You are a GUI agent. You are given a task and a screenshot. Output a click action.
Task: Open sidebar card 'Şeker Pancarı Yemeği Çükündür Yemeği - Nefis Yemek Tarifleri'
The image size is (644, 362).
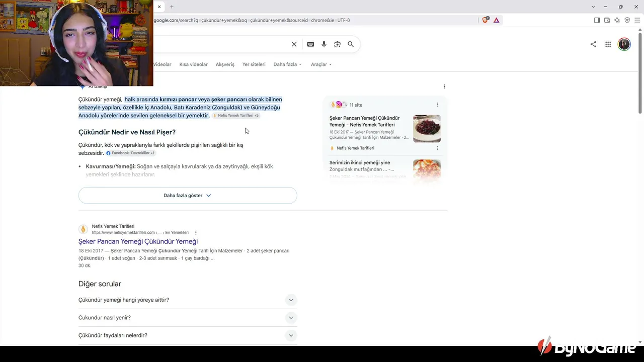point(369,121)
